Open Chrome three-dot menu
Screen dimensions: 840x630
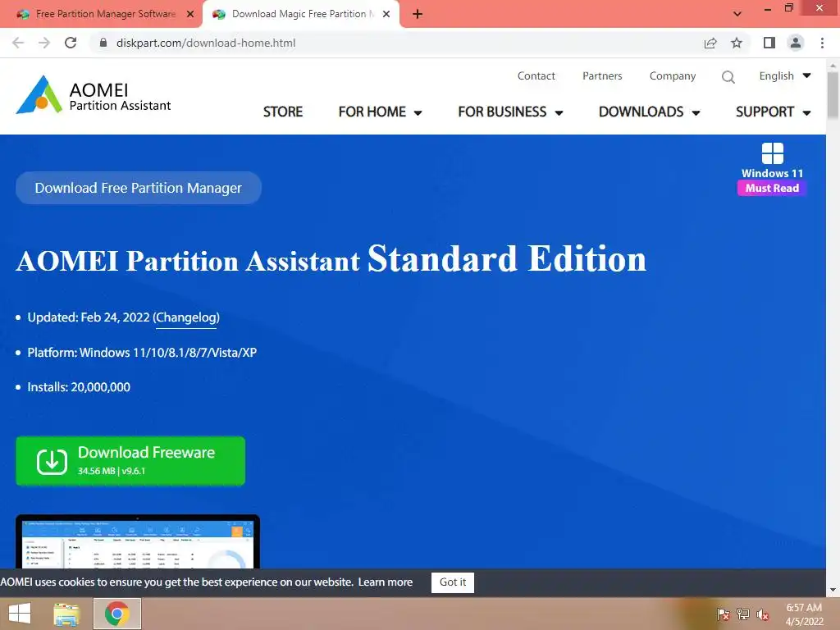click(822, 43)
